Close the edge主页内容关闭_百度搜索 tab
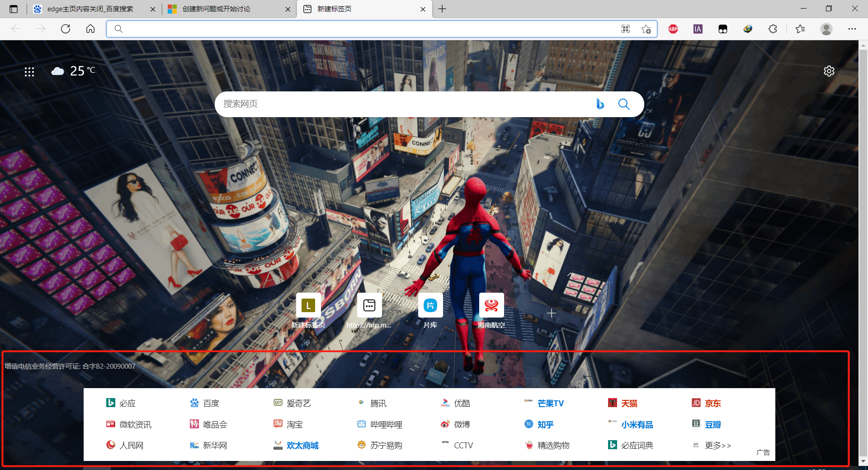Viewport: 868px width, 470px height. coord(153,9)
